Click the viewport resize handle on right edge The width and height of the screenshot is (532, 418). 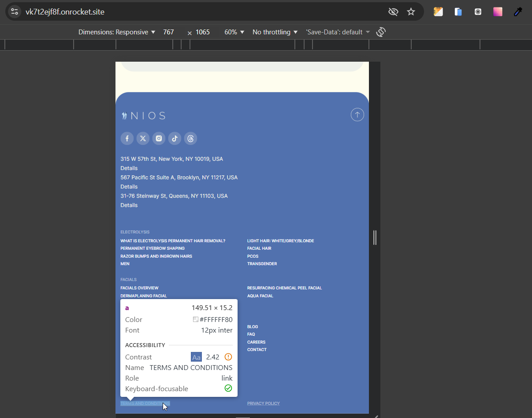point(375,237)
